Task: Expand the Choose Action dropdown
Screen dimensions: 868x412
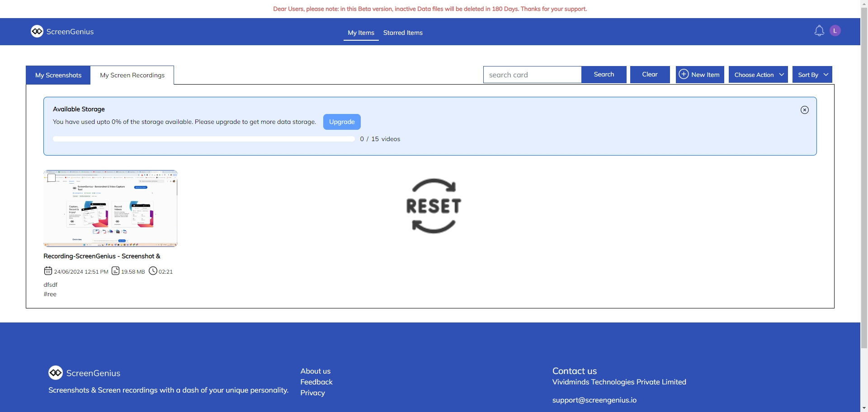Action: click(x=758, y=75)
